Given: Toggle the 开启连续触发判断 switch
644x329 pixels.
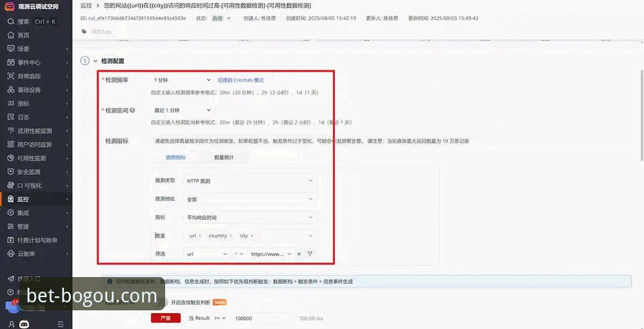Looking at the screenshot, I should [161, 302].
